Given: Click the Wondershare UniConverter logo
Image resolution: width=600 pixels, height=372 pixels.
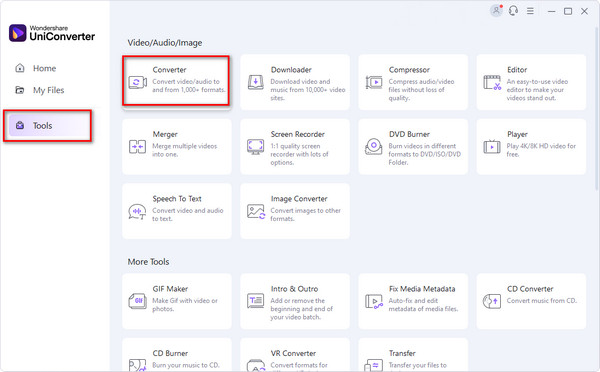Looking at the screenshot, I should coord(52,33).
